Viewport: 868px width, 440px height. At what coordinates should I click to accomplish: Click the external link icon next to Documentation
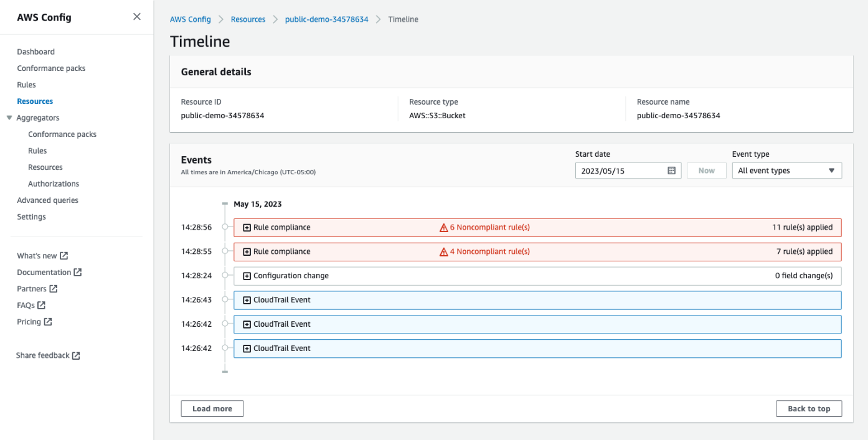(77, 272)
